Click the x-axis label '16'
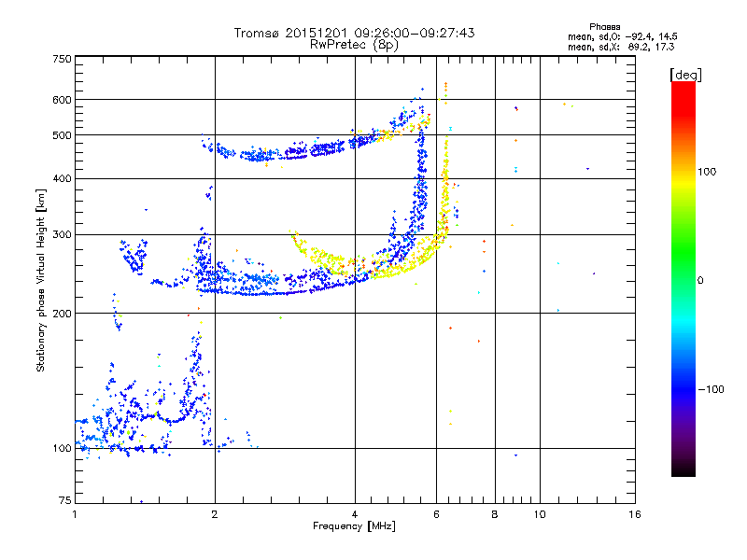747x560 pixels. [635, 514]
